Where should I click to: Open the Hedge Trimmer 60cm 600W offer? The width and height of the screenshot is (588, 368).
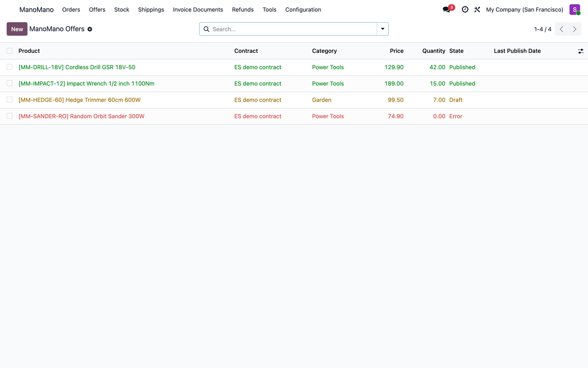79,100
